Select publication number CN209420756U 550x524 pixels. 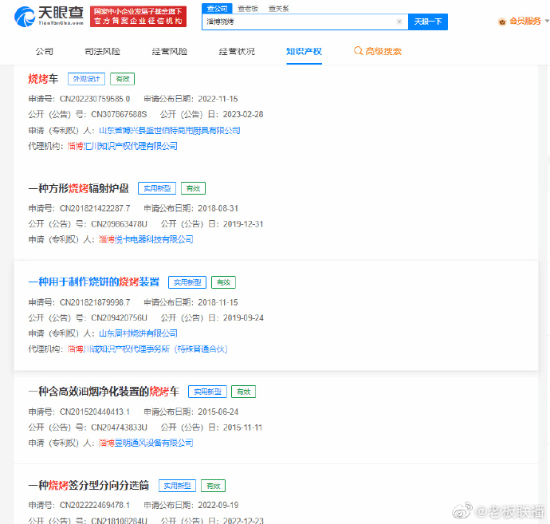[x=119, y=318]
